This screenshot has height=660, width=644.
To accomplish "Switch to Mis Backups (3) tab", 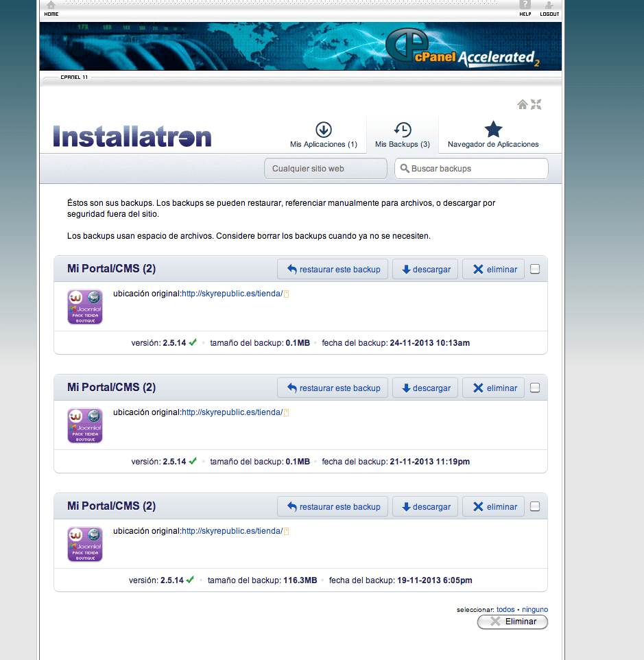I will click(x=403, y=134).
